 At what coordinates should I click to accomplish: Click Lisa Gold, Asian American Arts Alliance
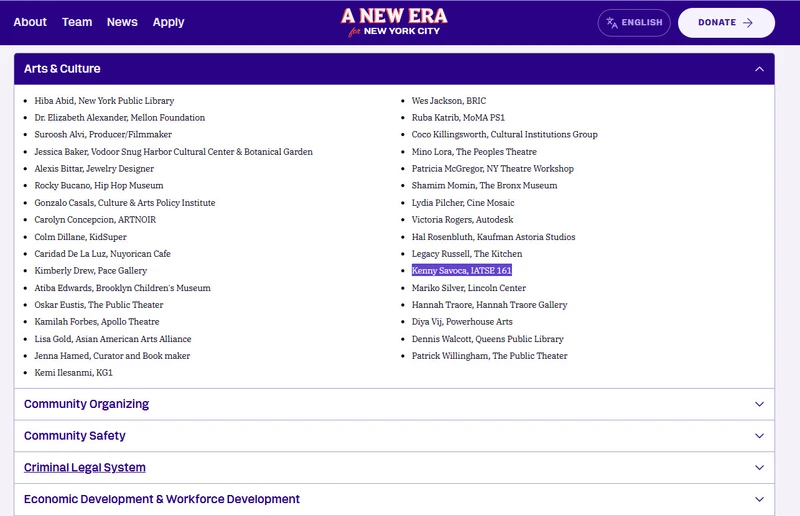[x=113, y=339]
